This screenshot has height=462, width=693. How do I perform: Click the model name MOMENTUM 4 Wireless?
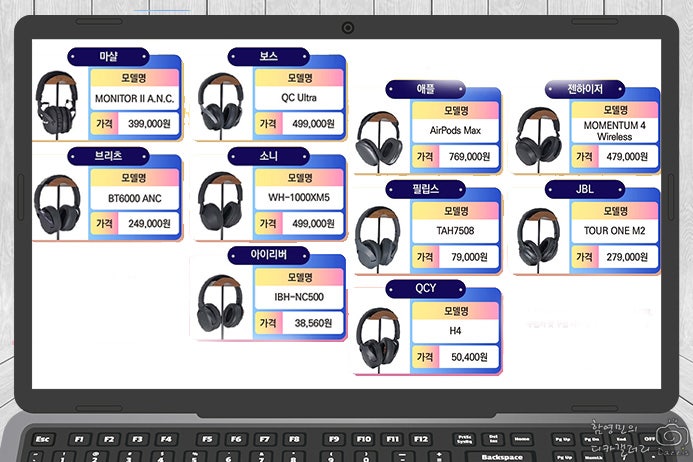(x=614, y=131)
